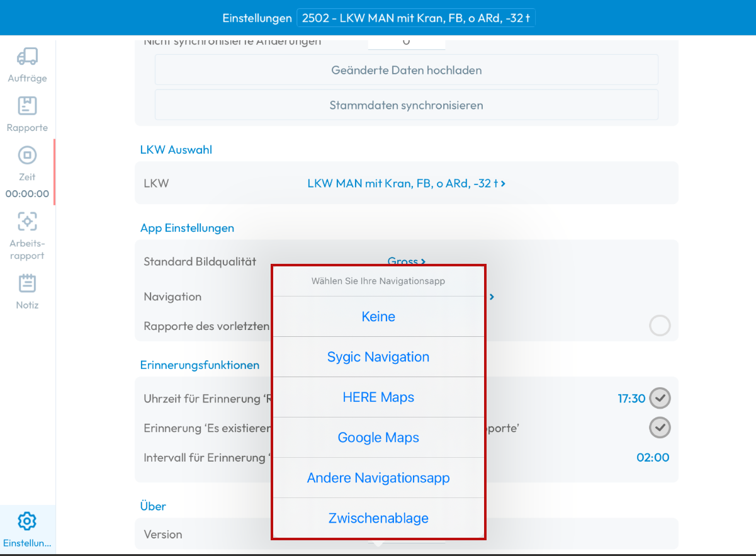
Task: Choose HERE Maps option
Action: click(x=378, y=397)
